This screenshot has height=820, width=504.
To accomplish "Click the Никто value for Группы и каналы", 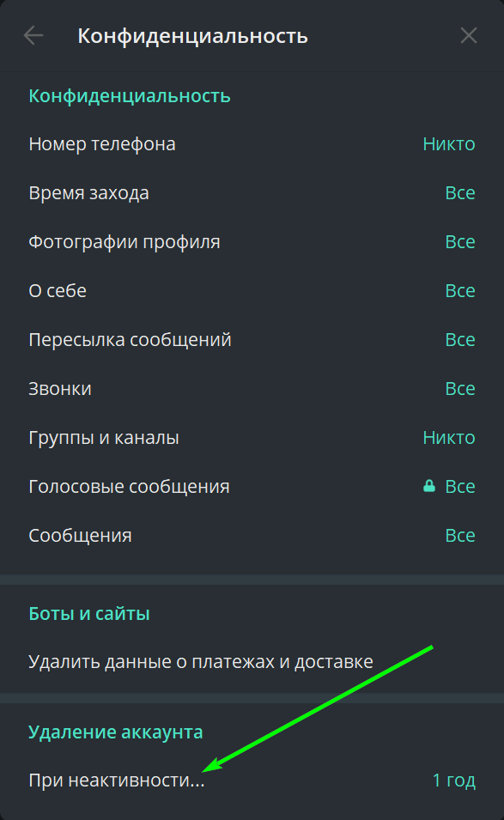I will 448,438.
